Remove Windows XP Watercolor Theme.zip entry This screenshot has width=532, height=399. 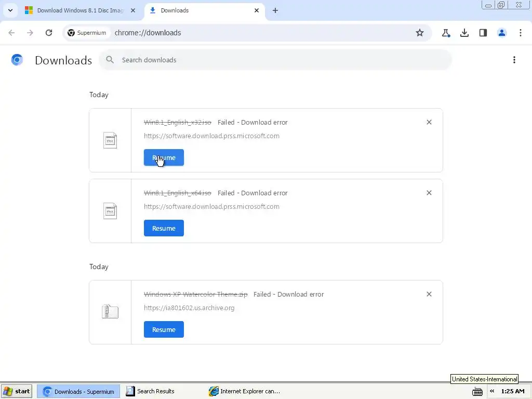click(x=429, y=294)
